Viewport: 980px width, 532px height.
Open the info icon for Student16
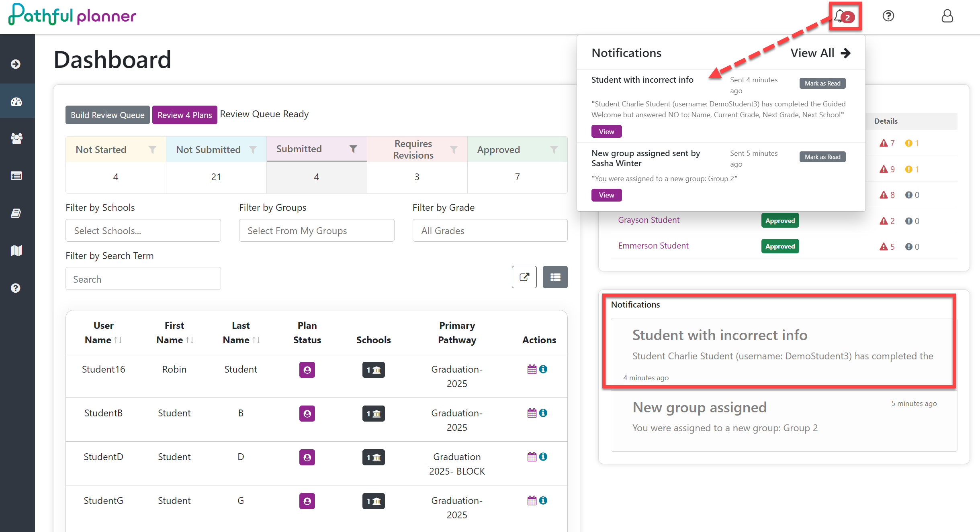(x=543, y=369)
